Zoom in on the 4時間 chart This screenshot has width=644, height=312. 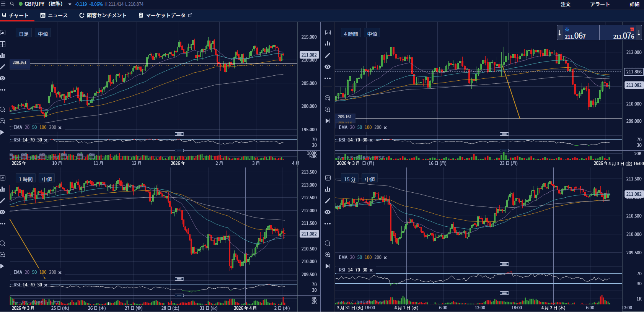tap(328, 109)
